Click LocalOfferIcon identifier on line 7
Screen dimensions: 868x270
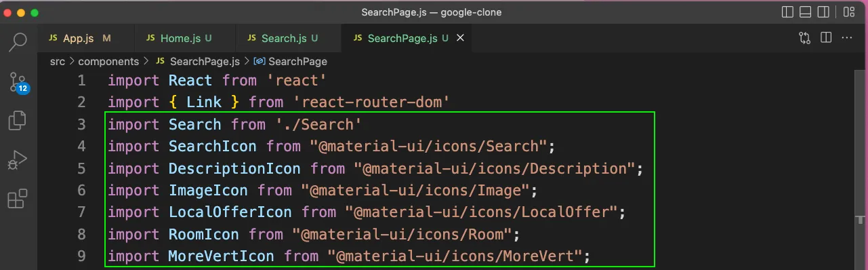click(230, 212)
